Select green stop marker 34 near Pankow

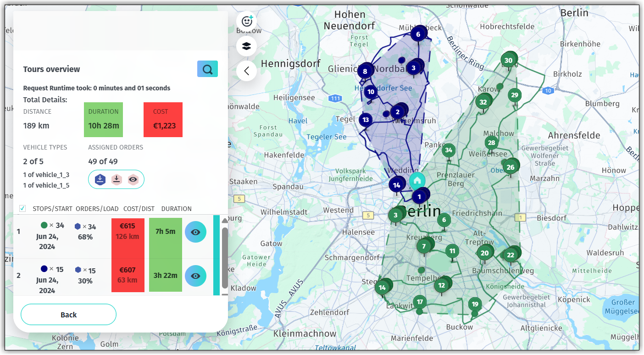pyautogui.click(x=449, y=150)
